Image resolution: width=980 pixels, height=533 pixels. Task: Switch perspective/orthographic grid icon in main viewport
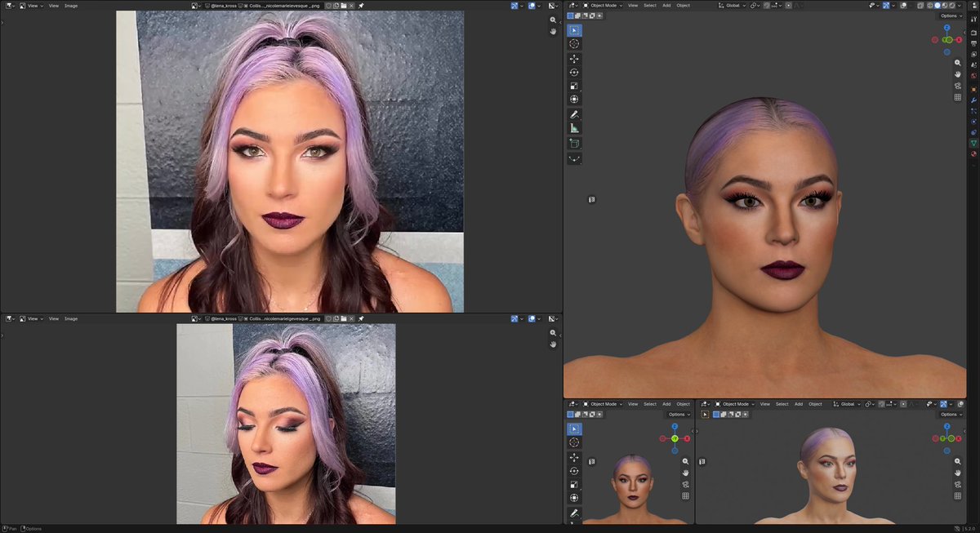click(957, 97)
